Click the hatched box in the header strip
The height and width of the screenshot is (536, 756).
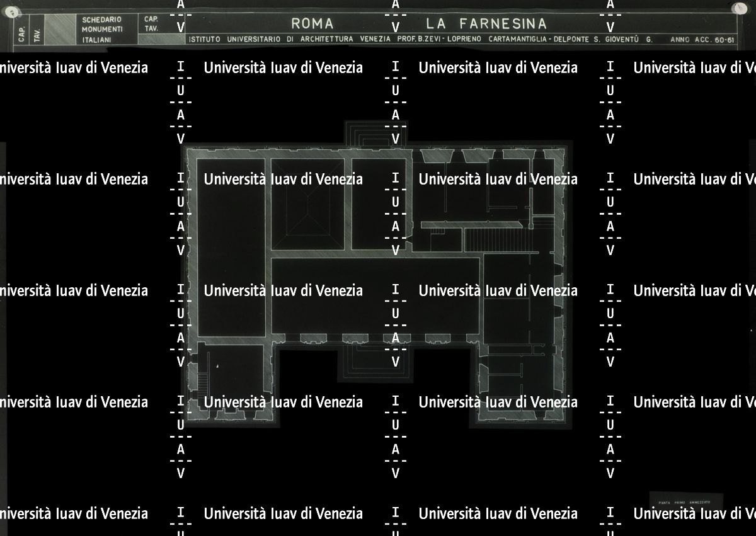click(x=61, y=30)
